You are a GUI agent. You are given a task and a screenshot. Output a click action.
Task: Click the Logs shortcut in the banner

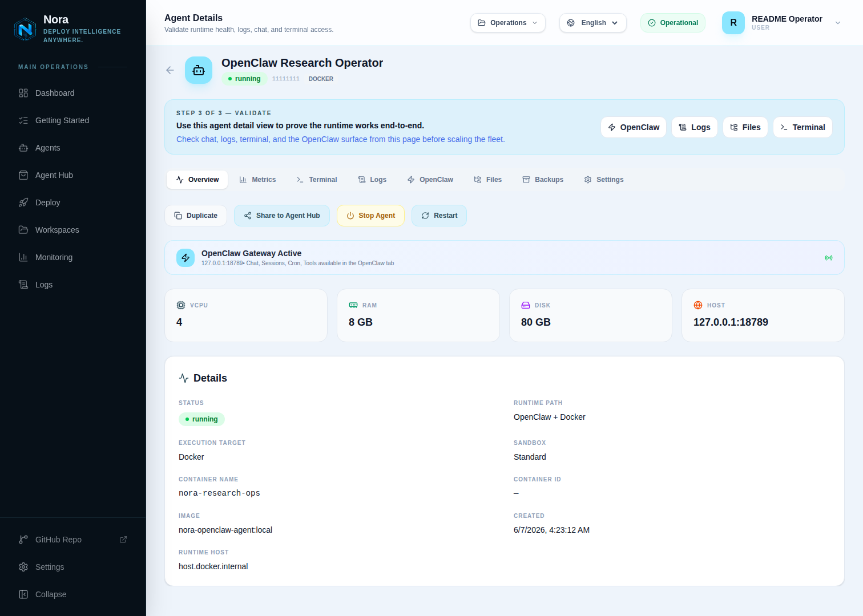click(x=695, y=127)
